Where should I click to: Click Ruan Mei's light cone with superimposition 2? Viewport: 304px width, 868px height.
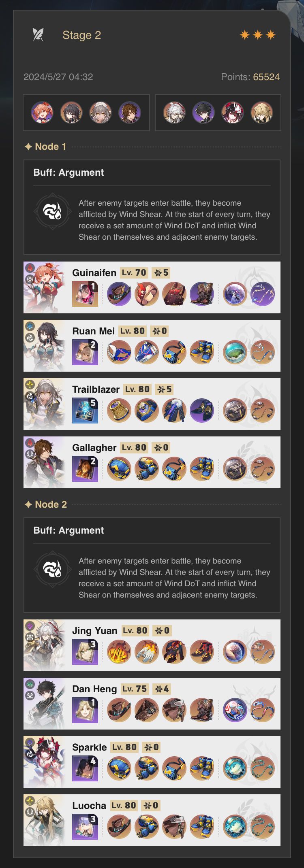coord(85,352)
